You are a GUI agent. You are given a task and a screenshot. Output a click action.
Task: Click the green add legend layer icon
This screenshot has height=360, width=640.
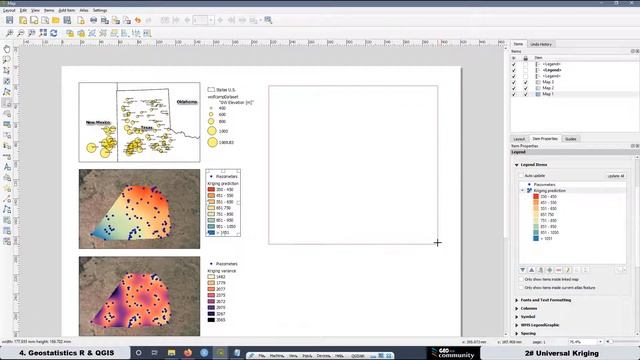549,270
